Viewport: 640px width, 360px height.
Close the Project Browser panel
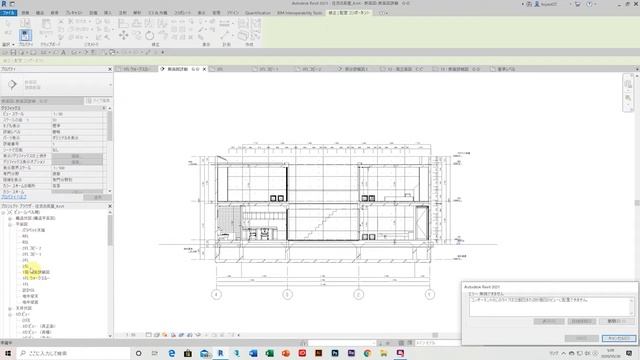click(109, 207)
